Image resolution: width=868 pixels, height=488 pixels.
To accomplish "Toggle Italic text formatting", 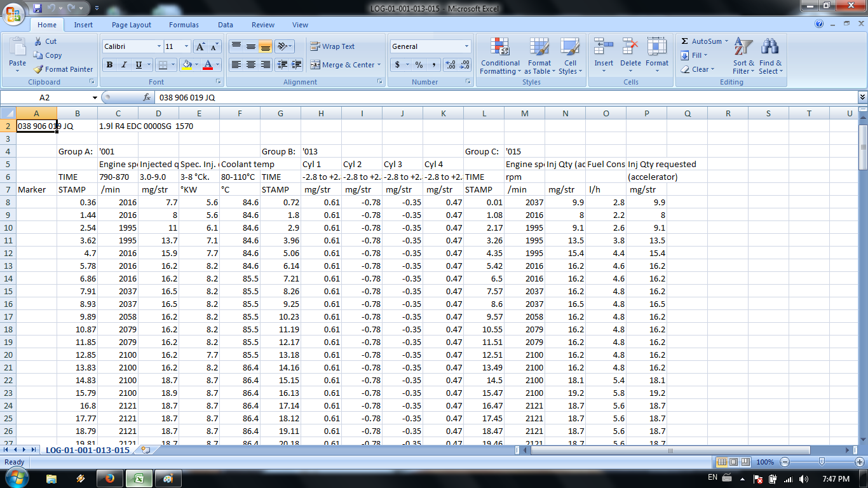I will (123, 65).
